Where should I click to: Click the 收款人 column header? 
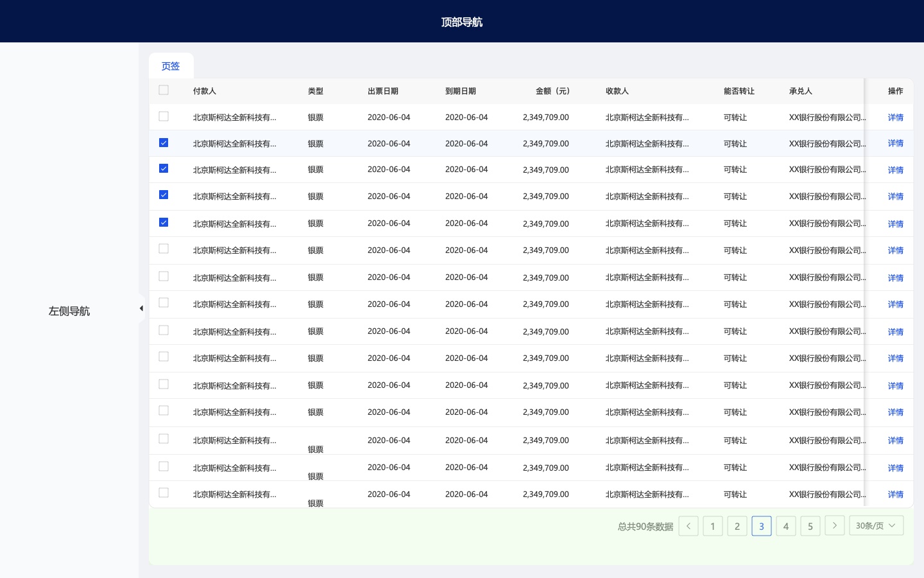(x=617, y=91)
